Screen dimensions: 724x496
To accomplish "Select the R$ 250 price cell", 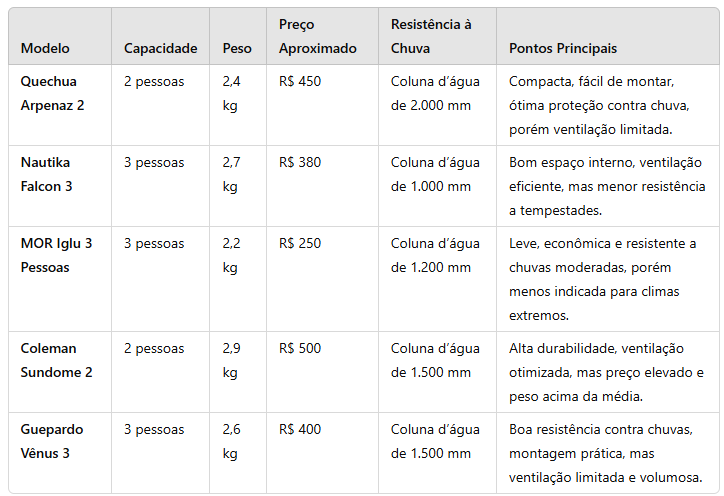I will click(x=300, y=244).
